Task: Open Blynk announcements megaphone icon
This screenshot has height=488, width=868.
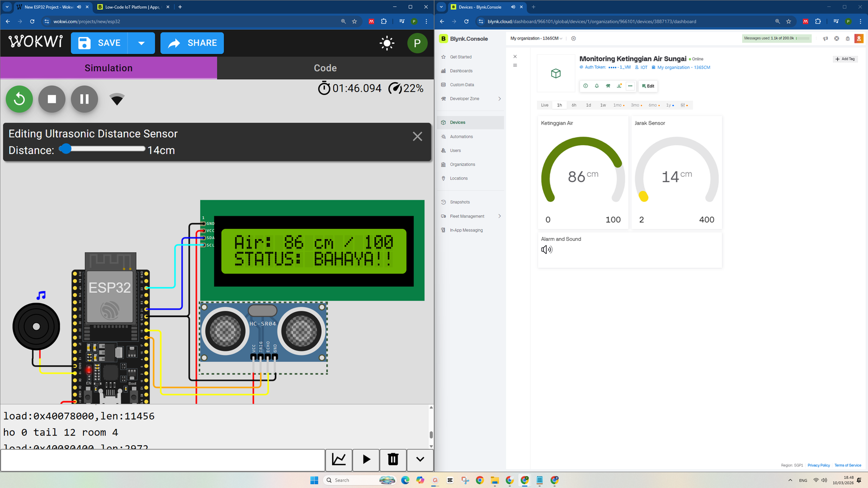Action: (825, 38)
